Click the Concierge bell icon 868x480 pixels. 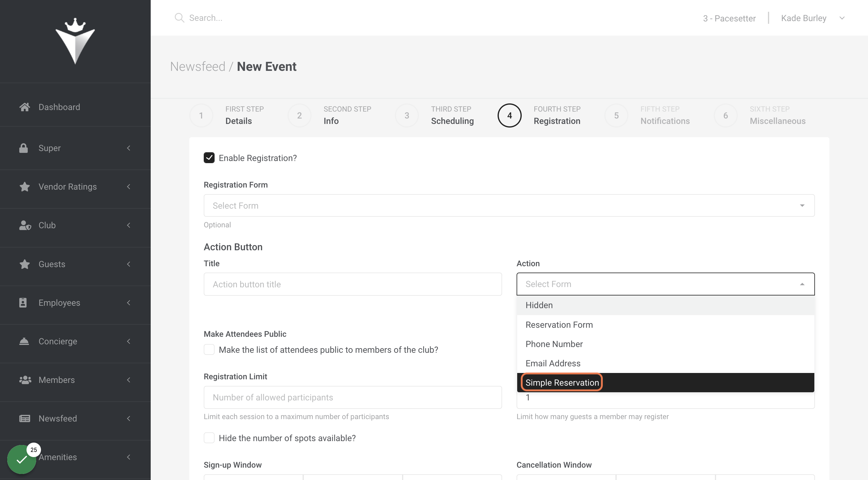pos(24,341)
